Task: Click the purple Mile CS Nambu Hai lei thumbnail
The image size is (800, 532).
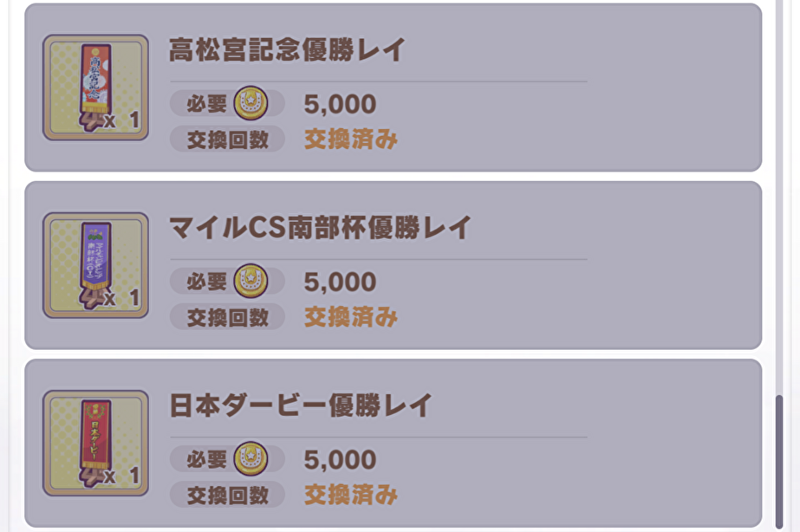Action: [95, 265]
